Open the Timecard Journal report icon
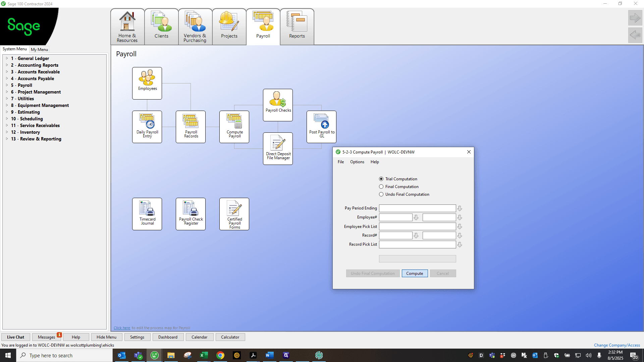 coord(147,214)
